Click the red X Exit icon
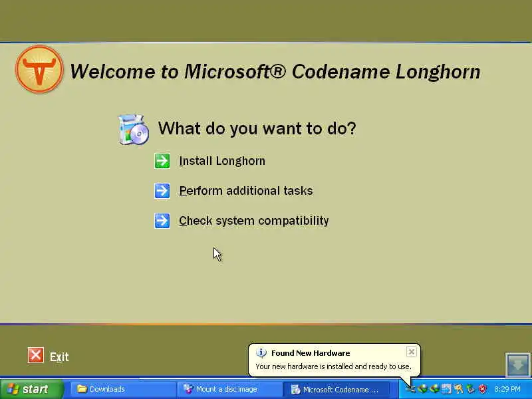Viewport: 532px width, 399px height. 36,355
